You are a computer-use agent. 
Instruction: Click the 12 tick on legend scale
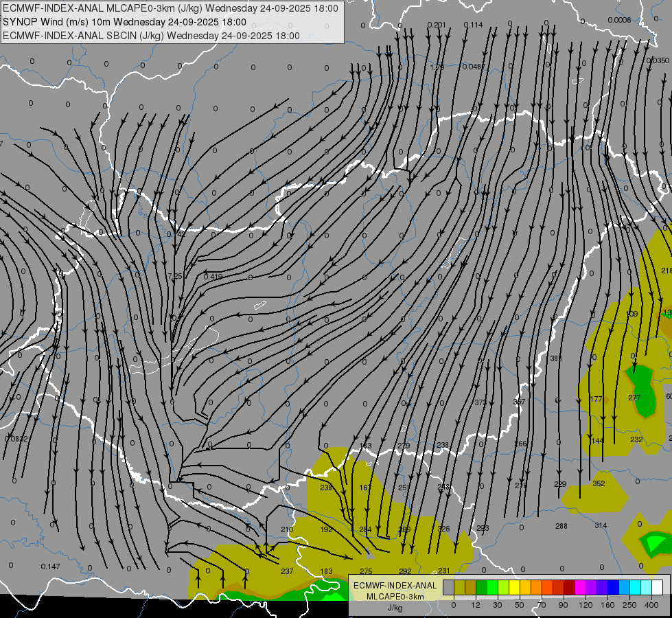[476, 605]
